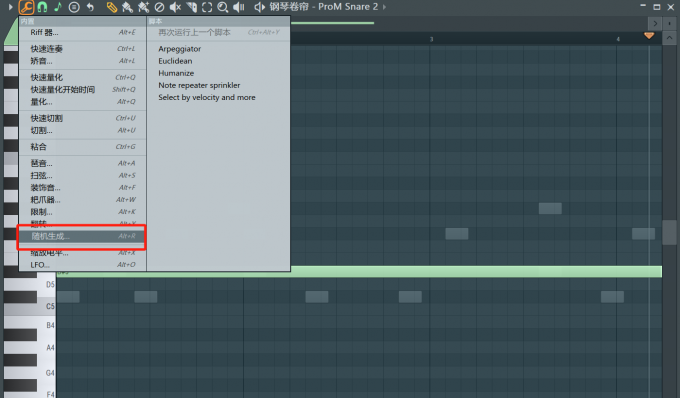
Task: Click the vertical scrollbar handle
Action: (x=670, y=232)
